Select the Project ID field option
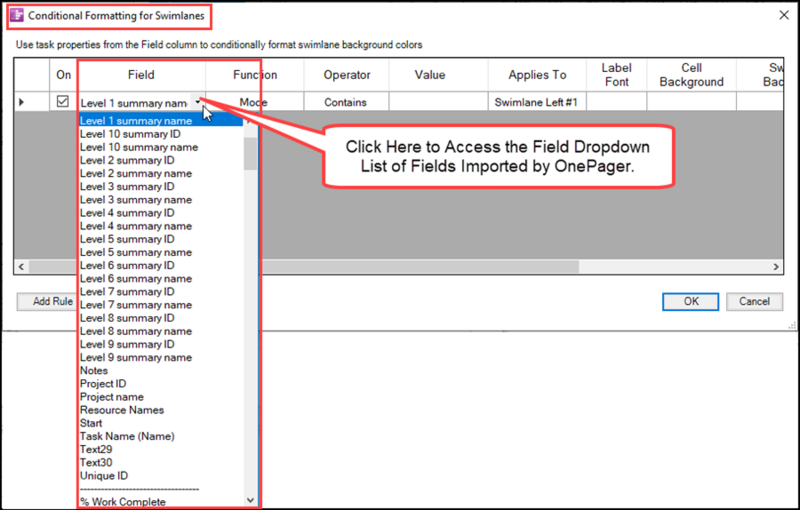Screen dimensions: 800x510 [103, 384]
